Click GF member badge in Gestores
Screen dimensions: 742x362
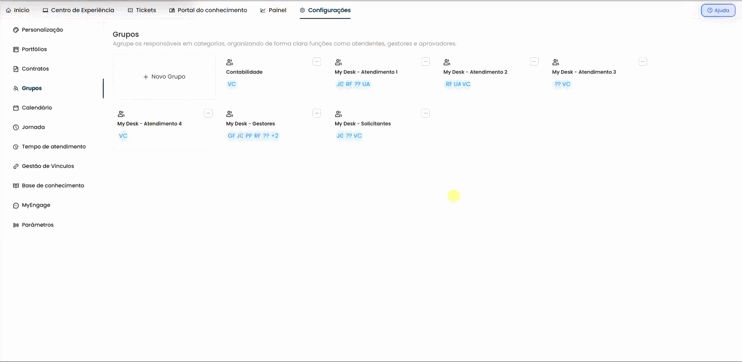click(x=231, y=136)
